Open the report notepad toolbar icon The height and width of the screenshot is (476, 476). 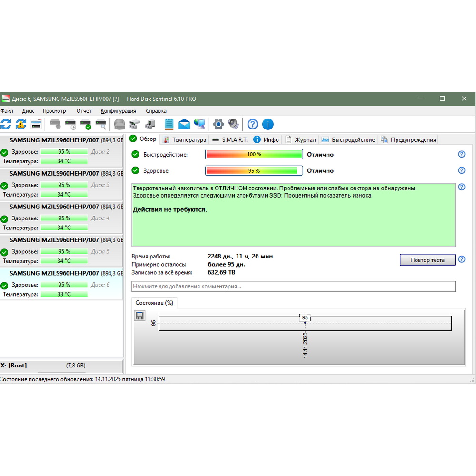click(169, 124)
